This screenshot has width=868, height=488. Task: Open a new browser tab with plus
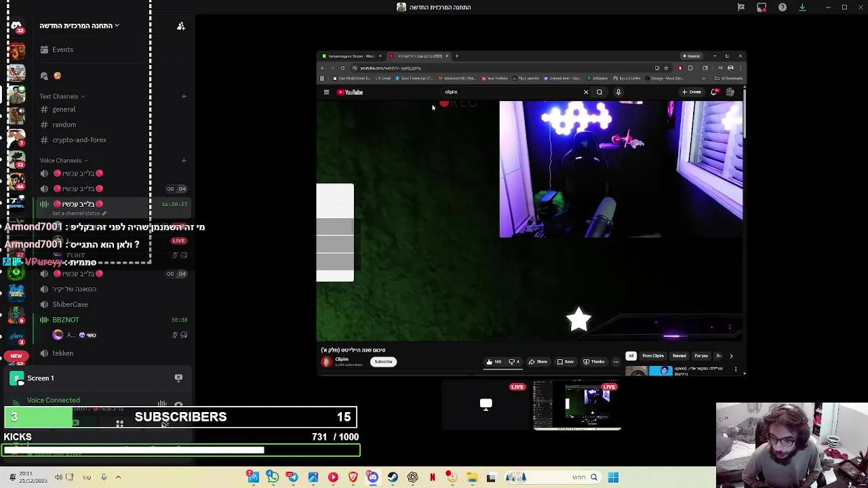coord(457,56)
